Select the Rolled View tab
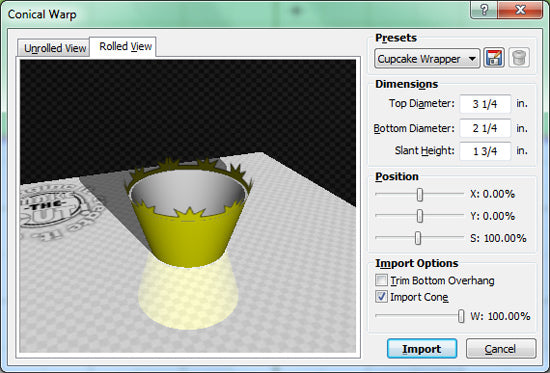550x373 pixels. click(x=125, y=46)
